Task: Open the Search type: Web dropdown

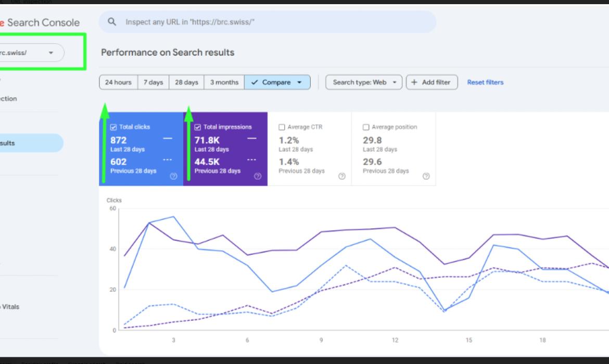Action: pyautogui.click(x=363, y=82)
